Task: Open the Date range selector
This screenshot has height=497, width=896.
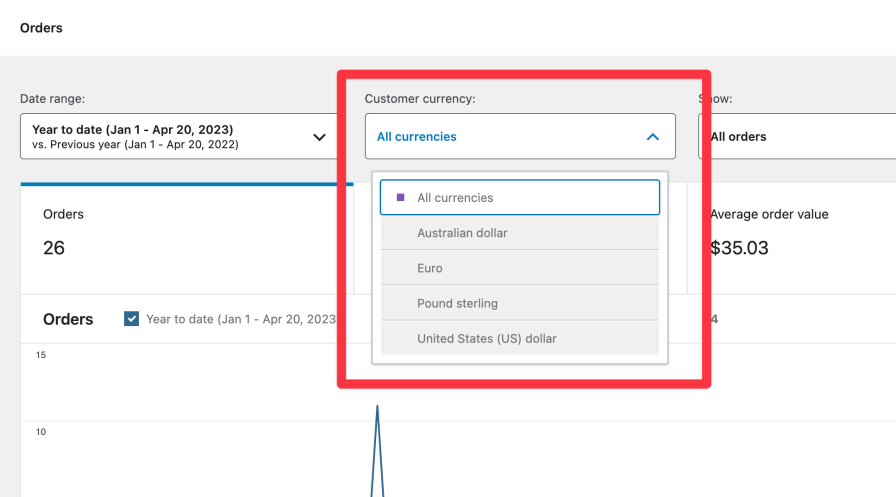Action: click(x=177, y=137)
